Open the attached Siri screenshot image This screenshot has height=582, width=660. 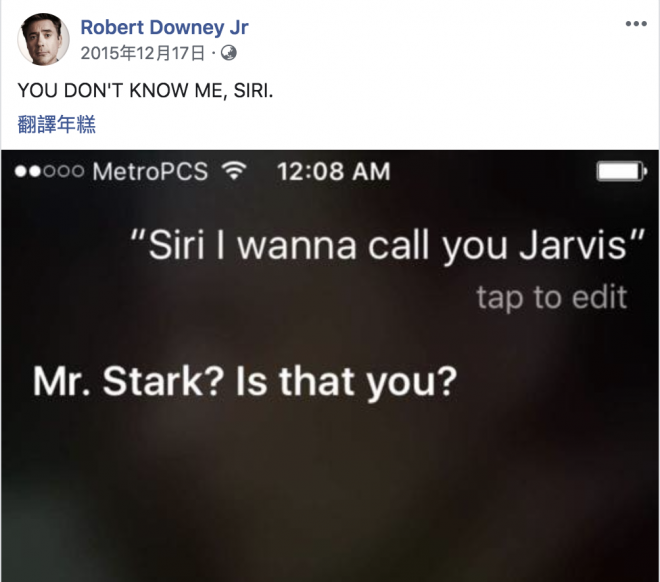[x=330, y=366]
